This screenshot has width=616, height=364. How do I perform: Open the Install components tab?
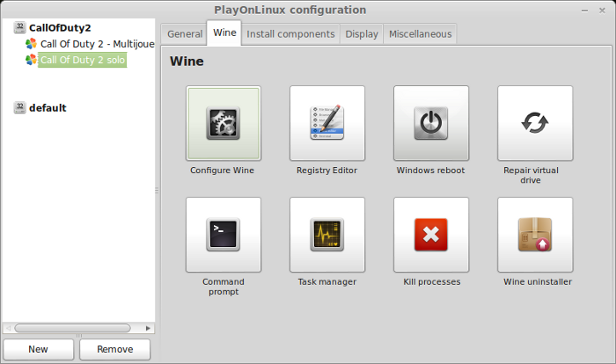click(x=290, y=34)
